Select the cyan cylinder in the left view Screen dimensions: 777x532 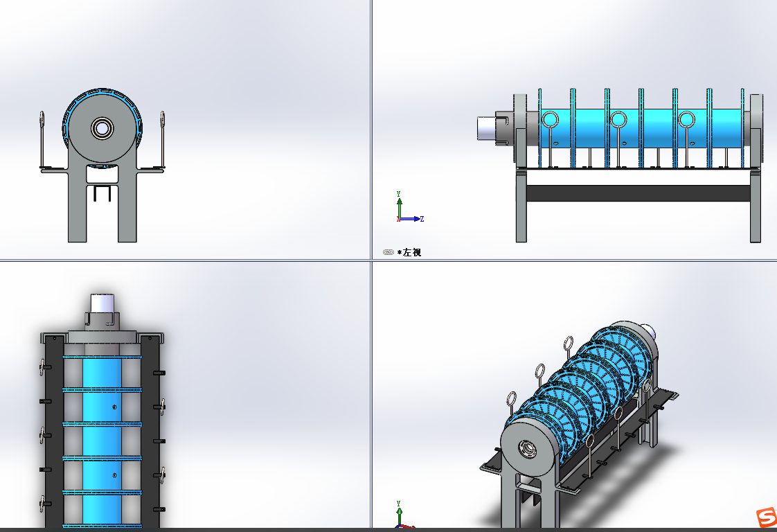(641, 129)
